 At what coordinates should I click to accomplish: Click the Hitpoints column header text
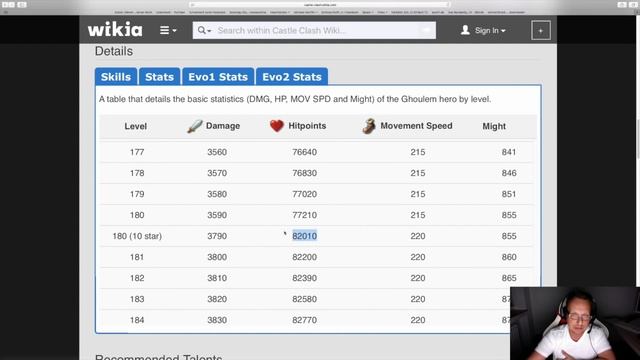(x=307, y=126)
